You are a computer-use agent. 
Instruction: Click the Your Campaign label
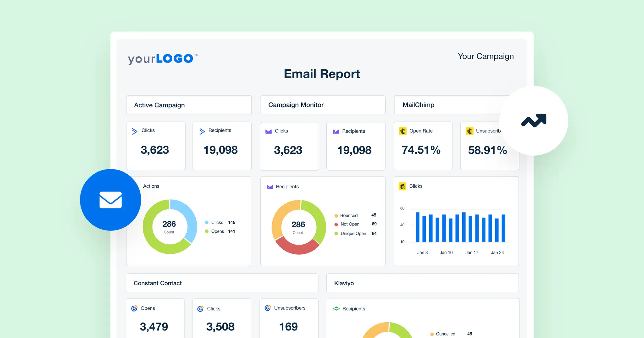486,56
